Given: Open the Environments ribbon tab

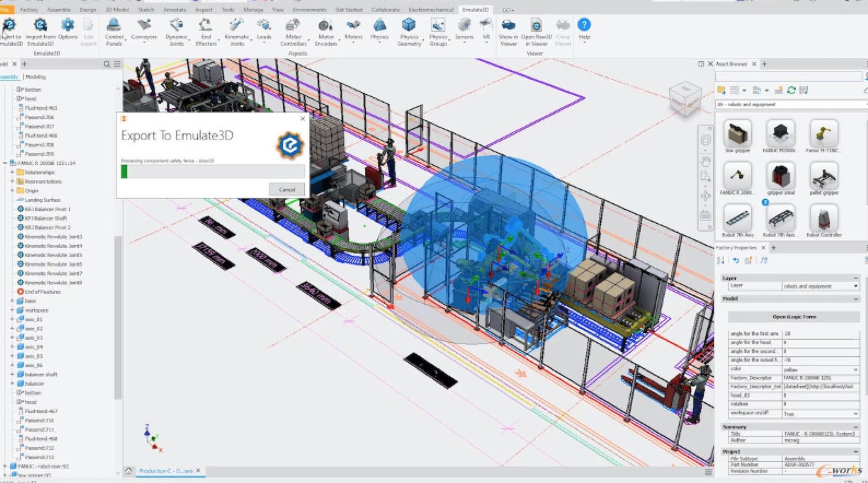Looking at the screenshot, I should 309,10.
